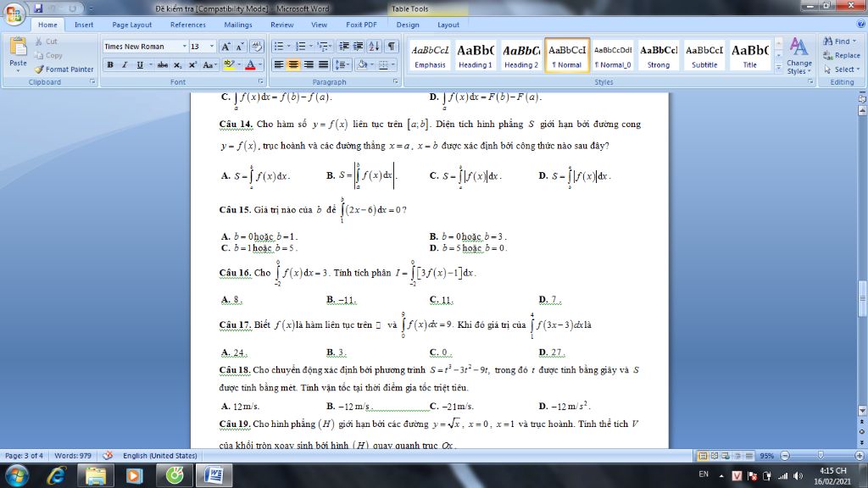Grow font size
The height and width of the screenshot is (488, 868).
click(x=225, y=47)
